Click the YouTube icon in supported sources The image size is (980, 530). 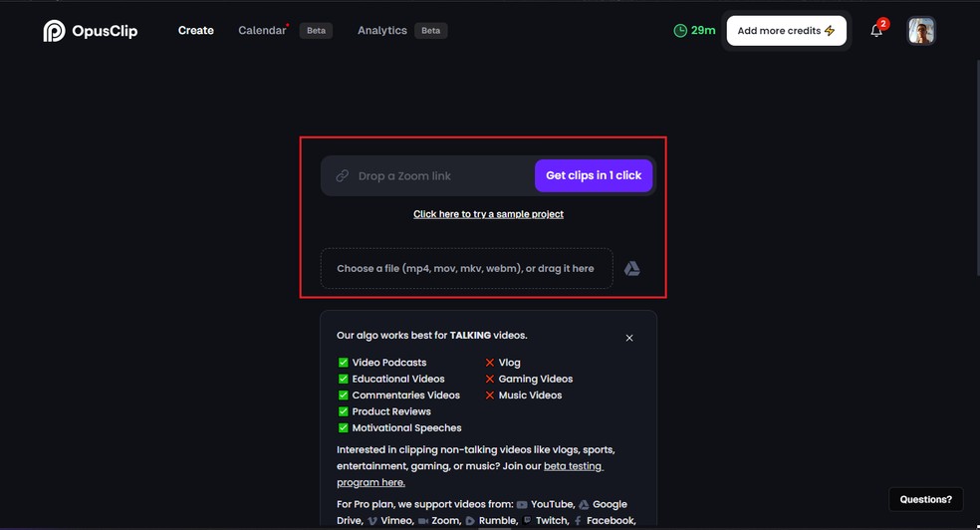click(522, 505)
